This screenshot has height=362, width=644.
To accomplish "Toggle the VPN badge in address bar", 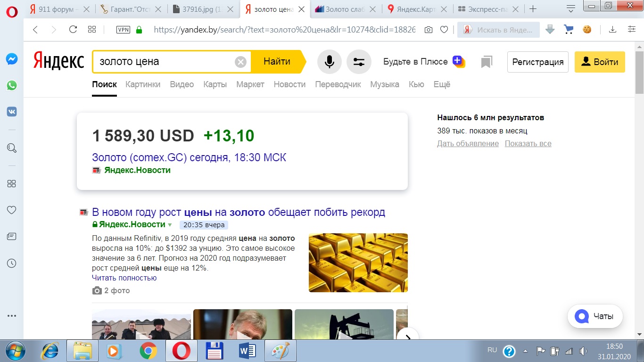I will click(123, 30).
